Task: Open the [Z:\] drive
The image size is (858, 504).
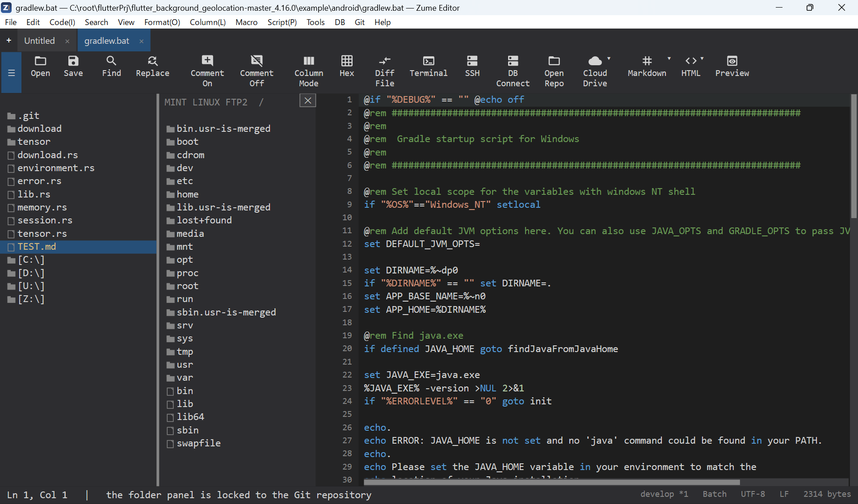Action: [x=26, y=299]
